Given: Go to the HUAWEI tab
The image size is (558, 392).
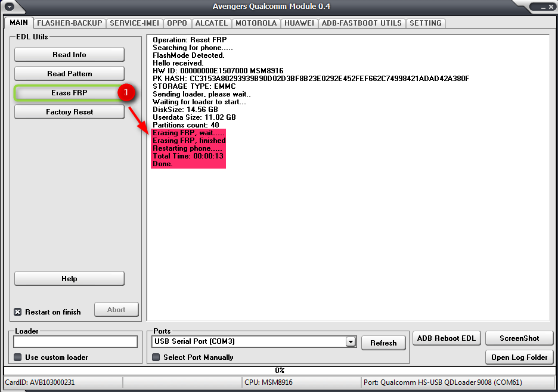Looking at the screenshot, I should coord(299,23).
